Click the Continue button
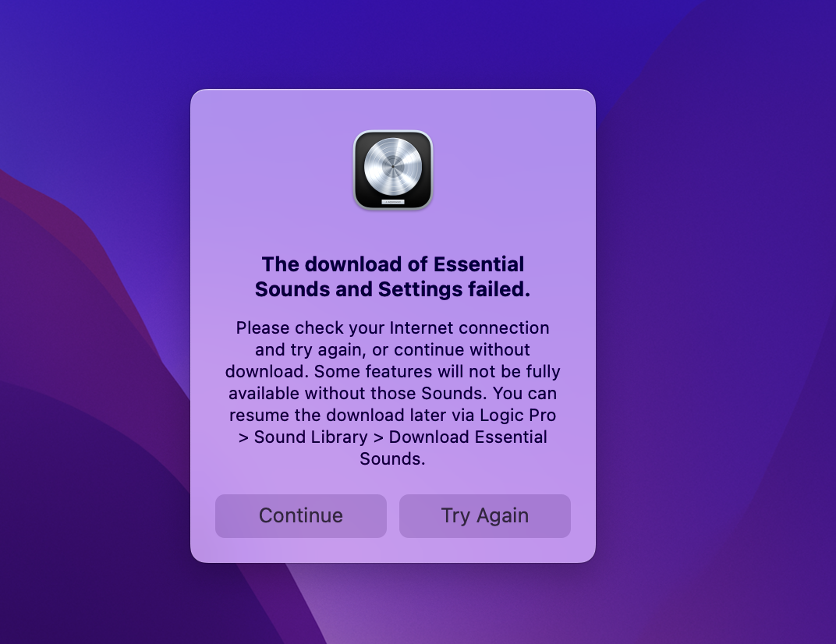The image size is (836, 644). click(301, 515)
